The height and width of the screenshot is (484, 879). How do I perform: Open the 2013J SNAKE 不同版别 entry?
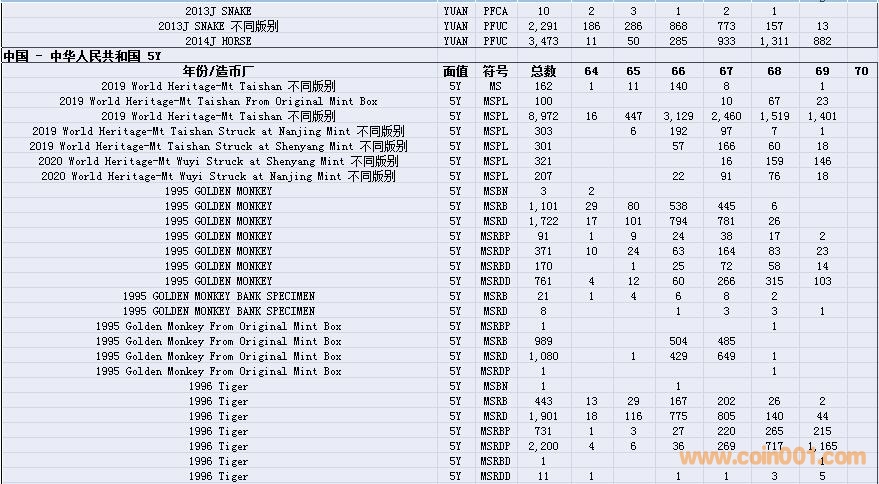pyautogui.click(x=219, y=26)
